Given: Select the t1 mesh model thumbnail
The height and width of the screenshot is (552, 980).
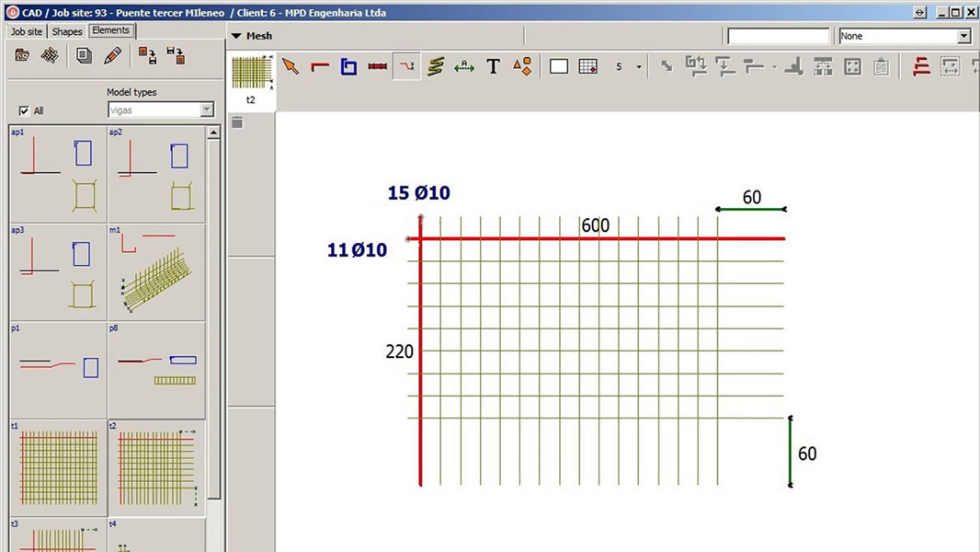Looking at the screenshot, I should pyautogui.click(x=59, y=467).
